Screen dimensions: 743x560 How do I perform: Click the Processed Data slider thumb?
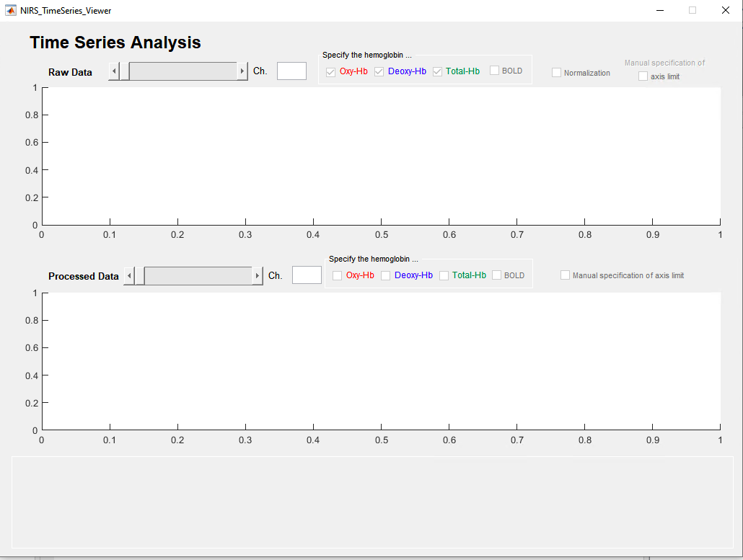pos(139,276)
